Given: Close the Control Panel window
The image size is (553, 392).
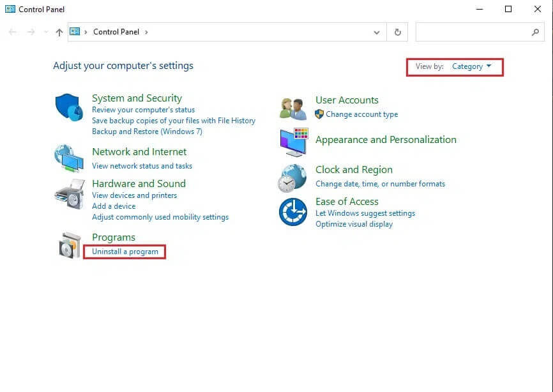Looking at the screenshot, I should click(538, 9).
